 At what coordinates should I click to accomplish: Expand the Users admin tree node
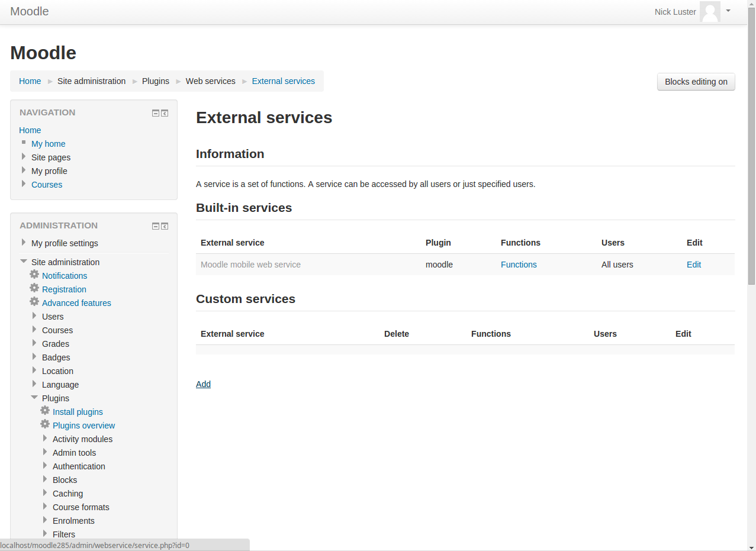(34, 316)
